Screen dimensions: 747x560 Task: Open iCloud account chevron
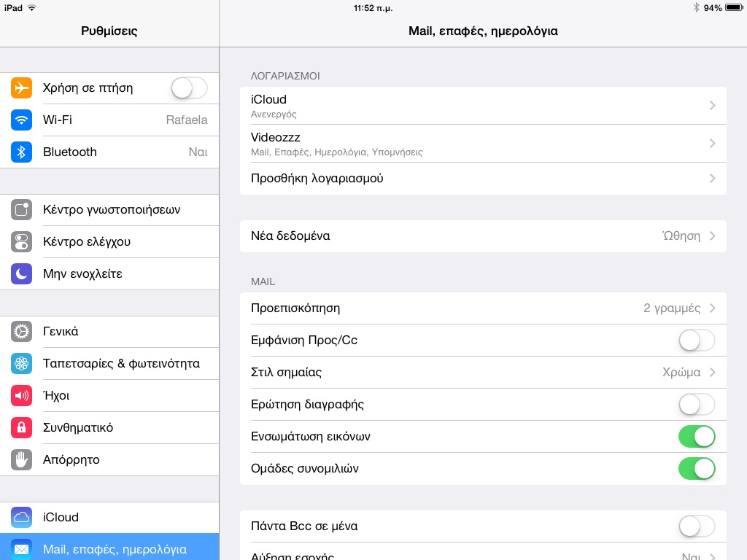click(712, 105)
